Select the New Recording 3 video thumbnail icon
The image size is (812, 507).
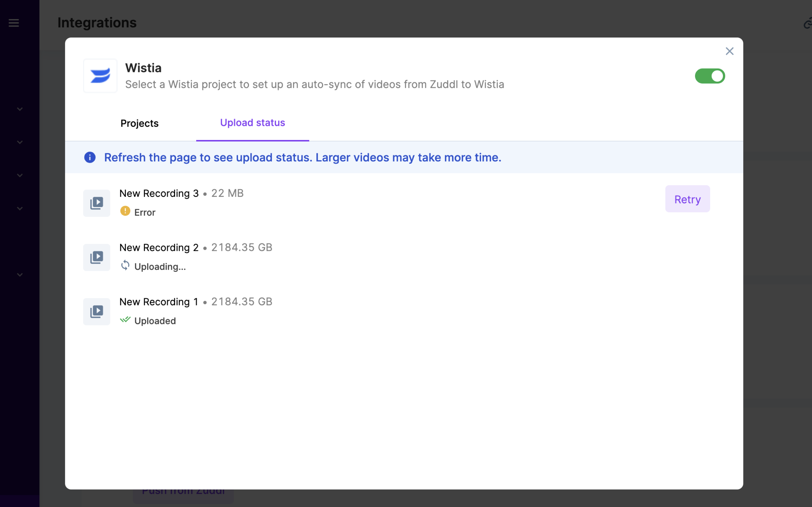click(96, 203)
